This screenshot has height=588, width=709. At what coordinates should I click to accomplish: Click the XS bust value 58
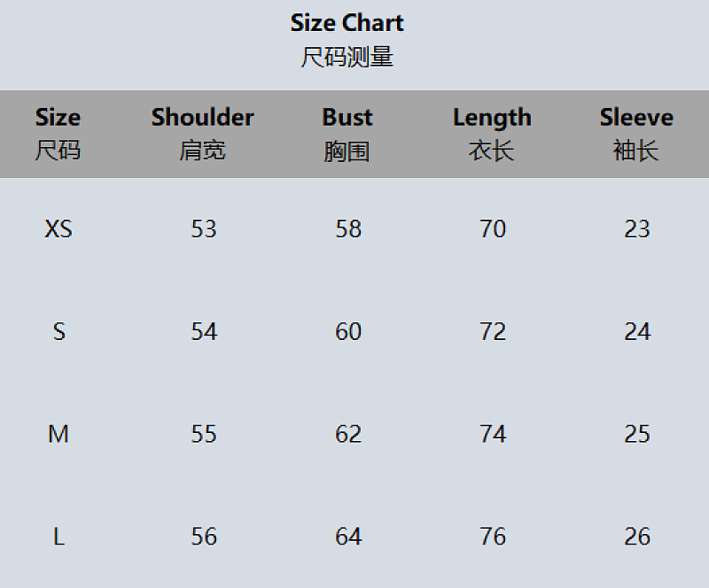pos(348,228)
